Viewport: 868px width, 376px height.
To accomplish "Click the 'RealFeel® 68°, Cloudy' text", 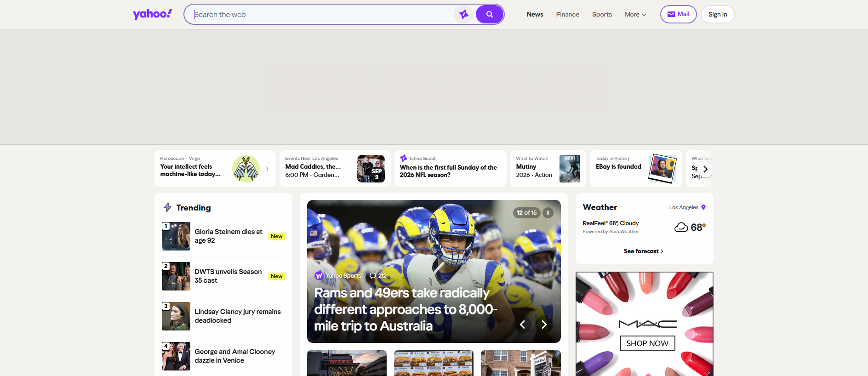I will (x=611, y=223).
